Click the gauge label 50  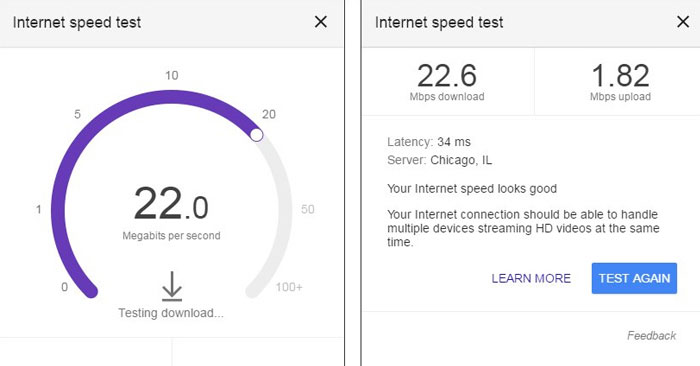pos(308,209)
